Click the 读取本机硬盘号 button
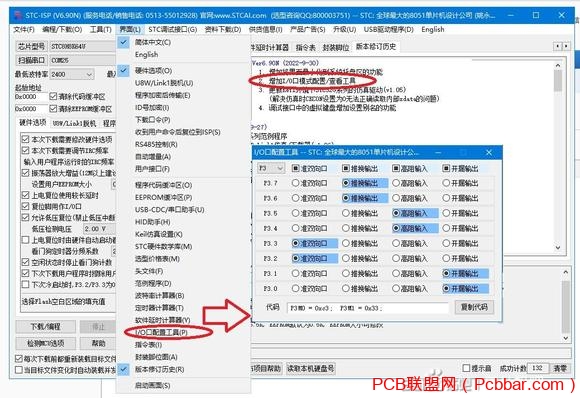The image size is (580, 398). [x=311, y=368]
